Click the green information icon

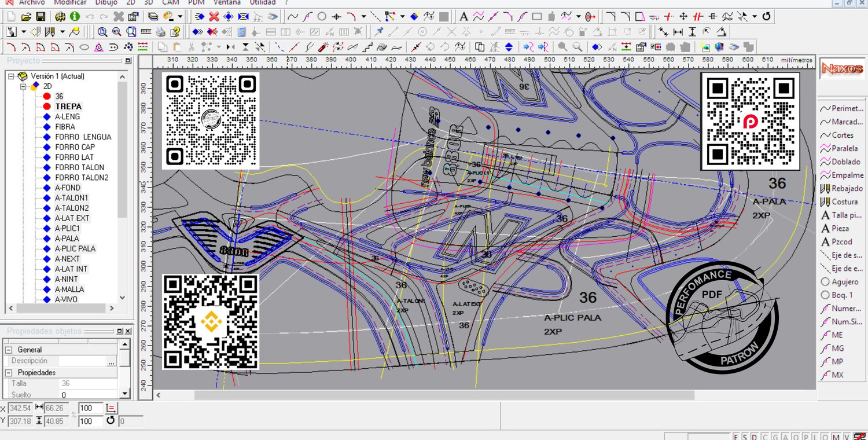(75, 16)
